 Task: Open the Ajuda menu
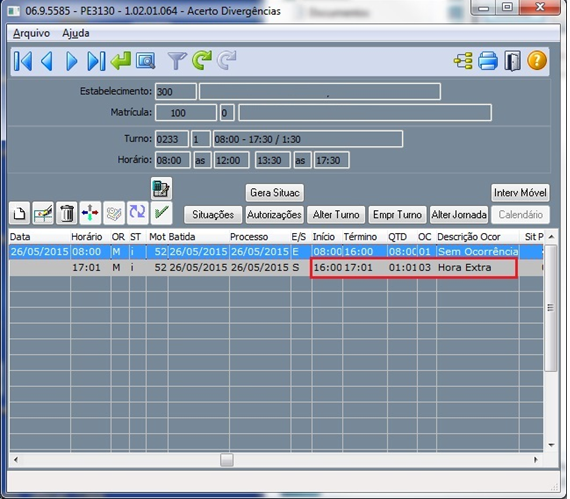76,33
